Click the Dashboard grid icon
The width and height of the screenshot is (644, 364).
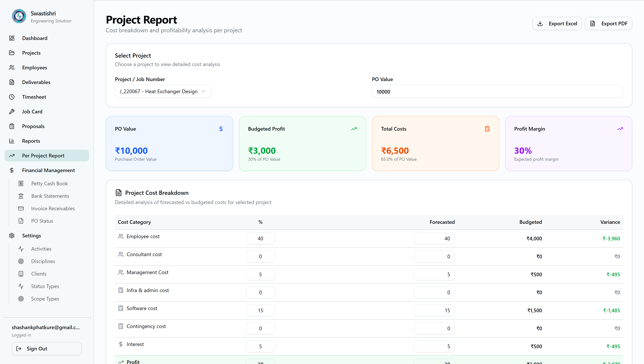point(12,38)
